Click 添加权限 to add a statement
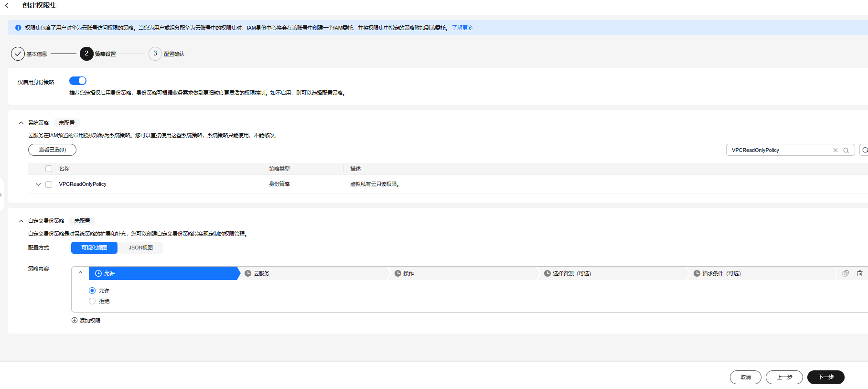 tap(86, 321)
